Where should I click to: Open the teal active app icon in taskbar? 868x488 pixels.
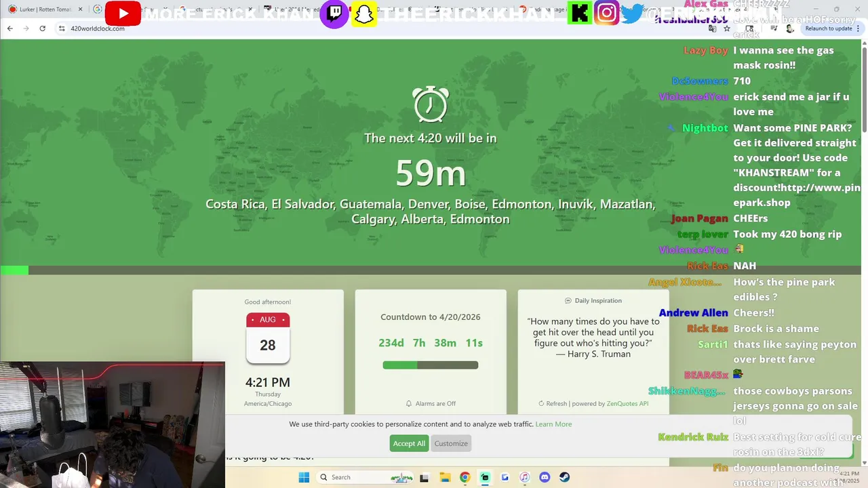pos(485,477)
